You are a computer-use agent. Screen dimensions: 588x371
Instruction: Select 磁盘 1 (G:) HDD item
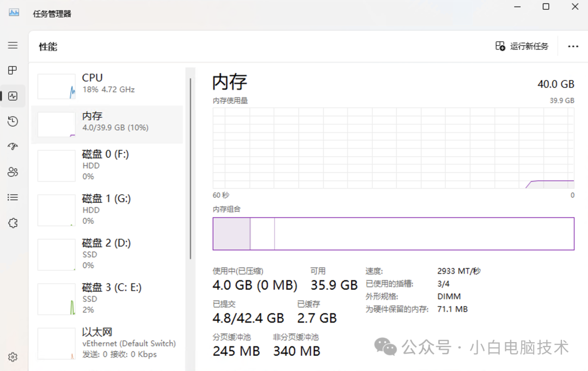pos(107,210)
